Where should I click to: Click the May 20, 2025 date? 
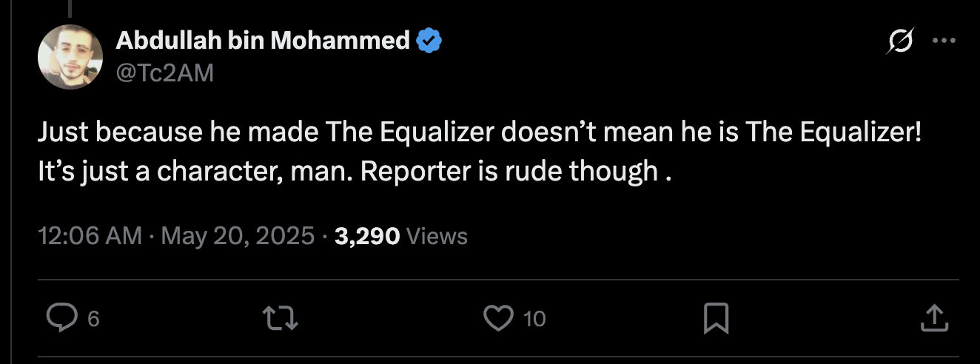coord(238,236)
